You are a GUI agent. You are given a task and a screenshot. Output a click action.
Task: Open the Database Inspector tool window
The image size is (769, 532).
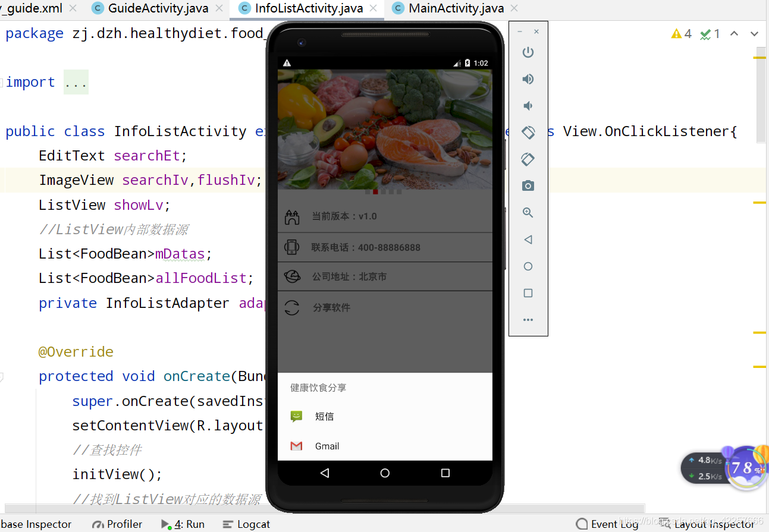point(36,524)
